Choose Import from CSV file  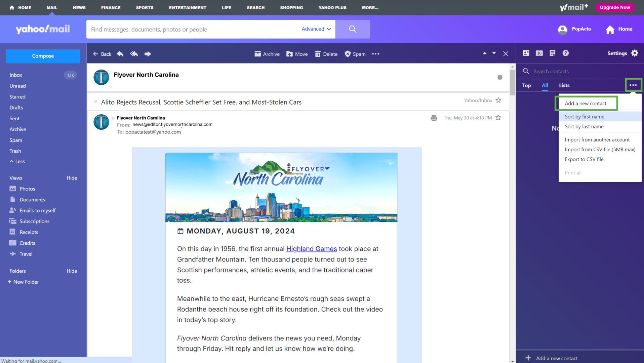(600, 149)
